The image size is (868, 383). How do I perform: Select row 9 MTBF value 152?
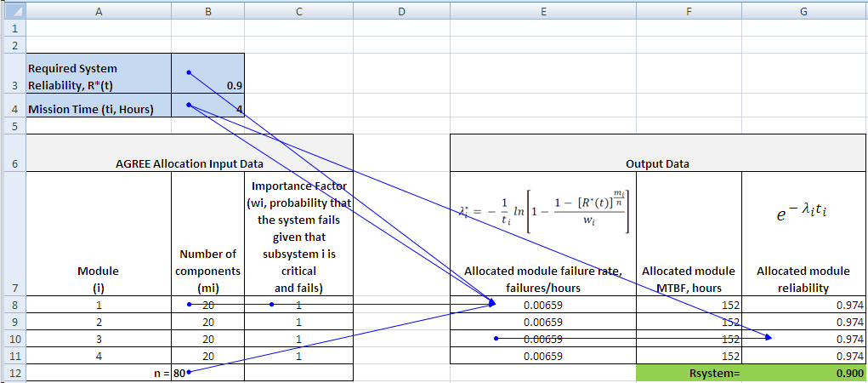click(x=689, y=322)
